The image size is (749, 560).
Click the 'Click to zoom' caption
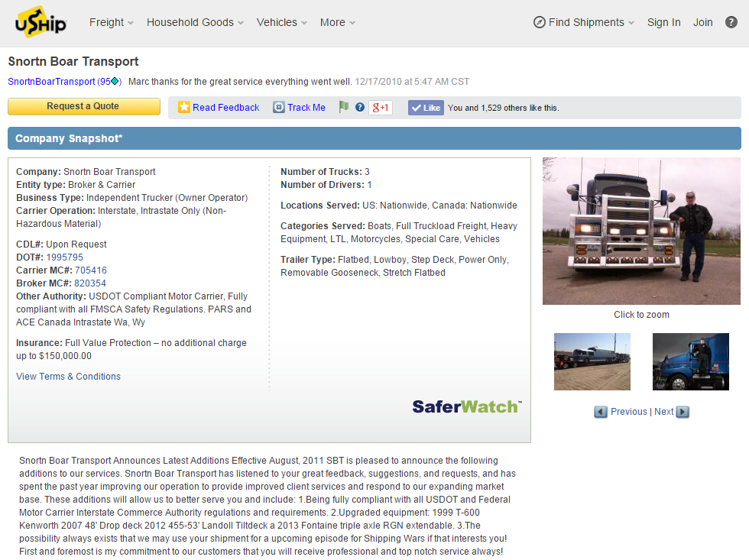641,315
